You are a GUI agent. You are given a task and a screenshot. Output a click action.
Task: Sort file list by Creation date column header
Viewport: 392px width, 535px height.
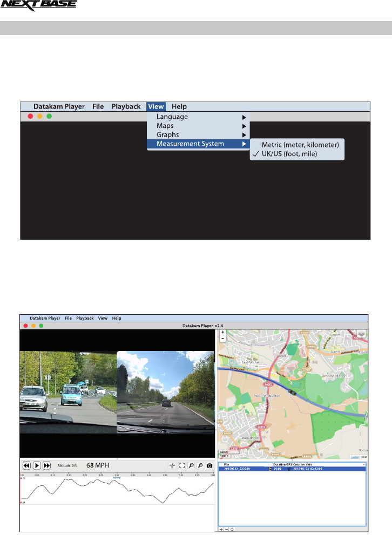click(302, 465)
